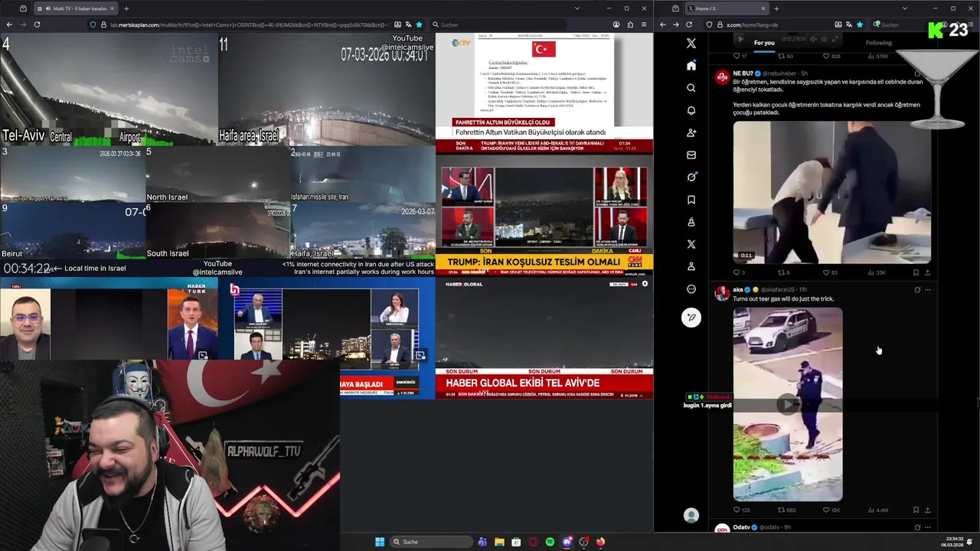Screen dimensions: 980x551
Task: Bookmark the aka tear gas post
Action: [916, 510]
